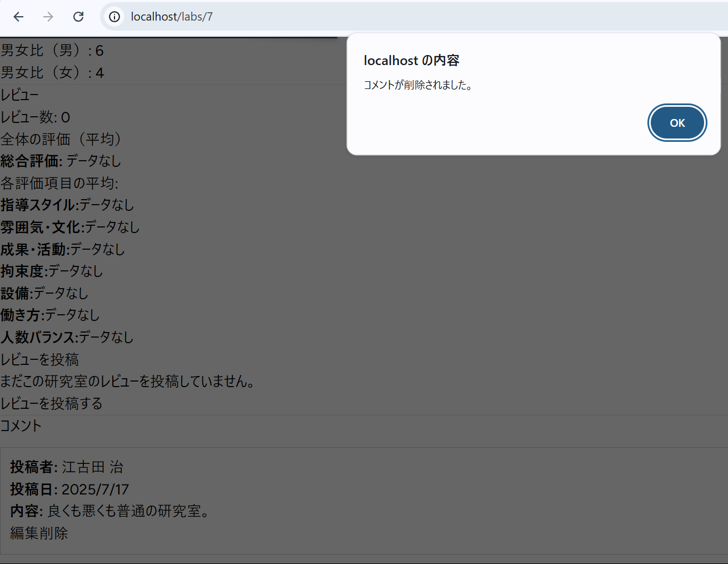Click the 指導スタイル:データなし line

click(67, 205)
